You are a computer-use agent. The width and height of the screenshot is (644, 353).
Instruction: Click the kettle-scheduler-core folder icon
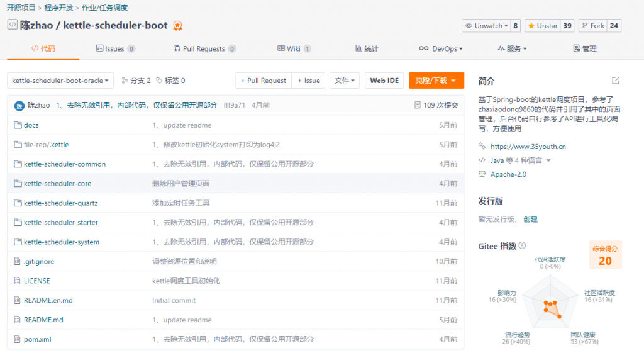tap(18, 183)
